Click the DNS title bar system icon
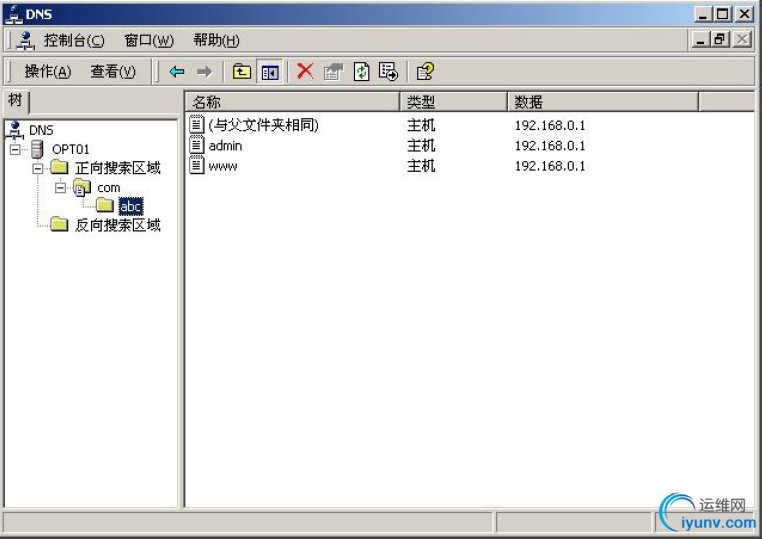The image size is (762, 539). tap(15, 14)
